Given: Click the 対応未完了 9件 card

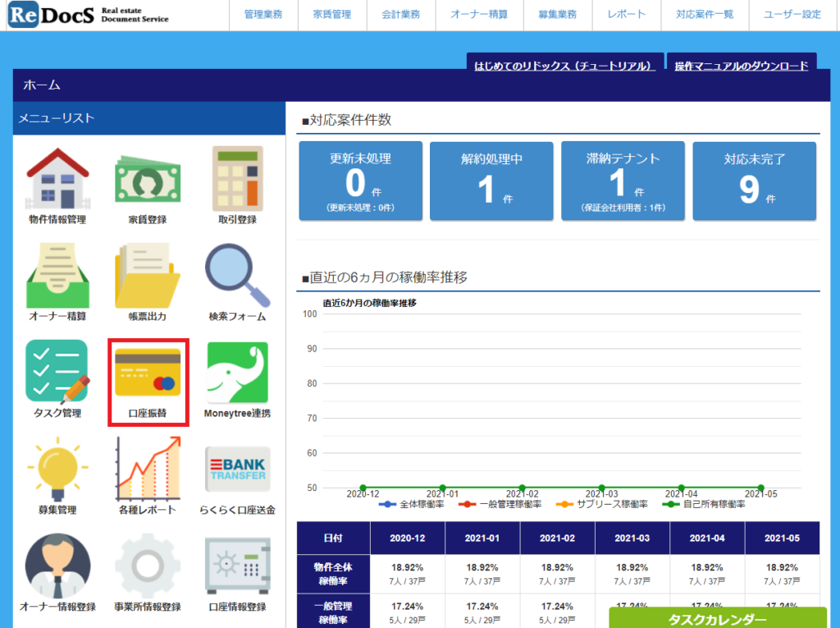Looking at the screenshot, I should pos(755,181).
